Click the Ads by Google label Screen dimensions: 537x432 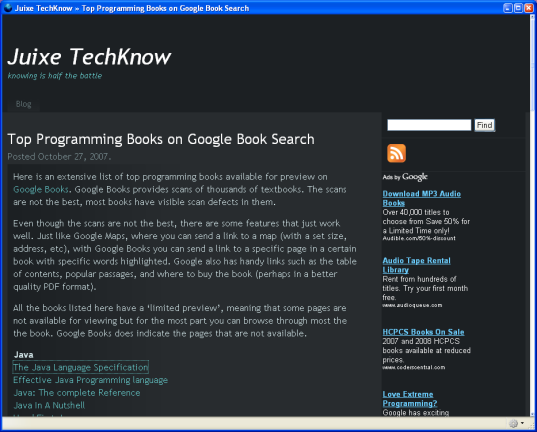click(405, 177)
